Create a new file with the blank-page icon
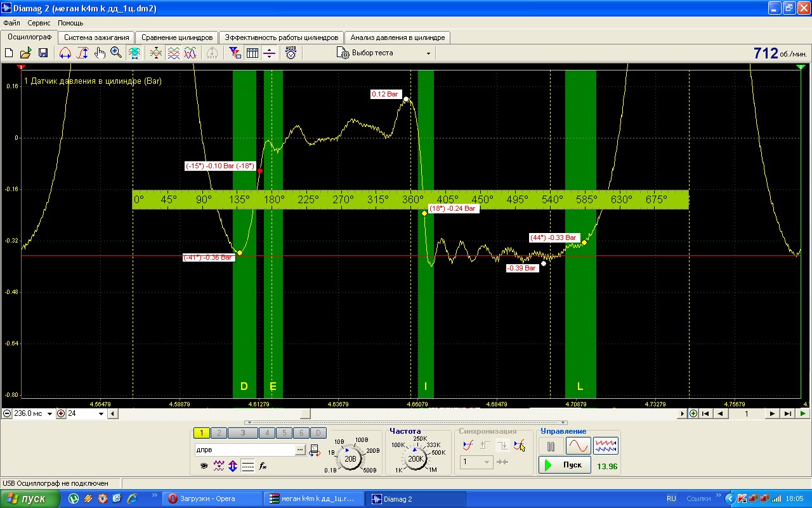The height and width of the screenshot is (508, 812). coord(10,53)
